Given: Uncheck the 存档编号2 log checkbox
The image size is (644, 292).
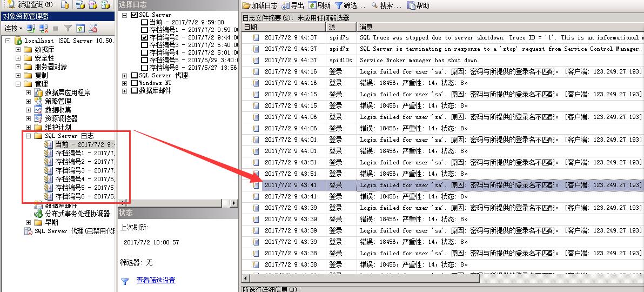Looking at the screenshot, I should point(144,38).
